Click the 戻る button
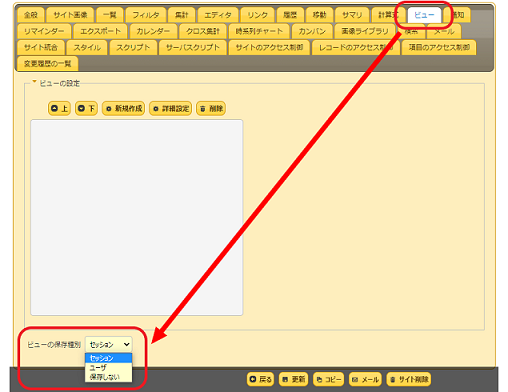This screenshot has width=508, height=392. point(261,379)
